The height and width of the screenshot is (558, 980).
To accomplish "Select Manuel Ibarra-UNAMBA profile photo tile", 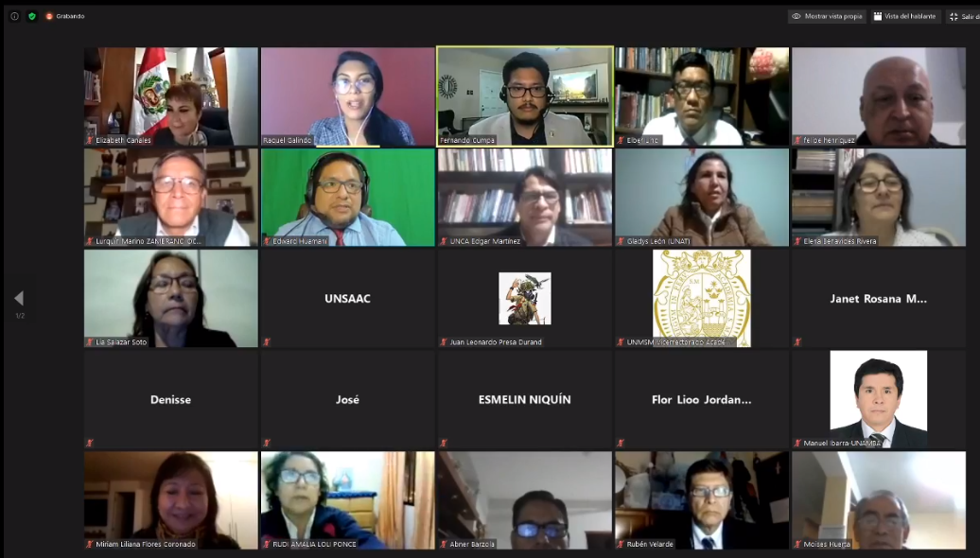I will (x=879, y=399).
